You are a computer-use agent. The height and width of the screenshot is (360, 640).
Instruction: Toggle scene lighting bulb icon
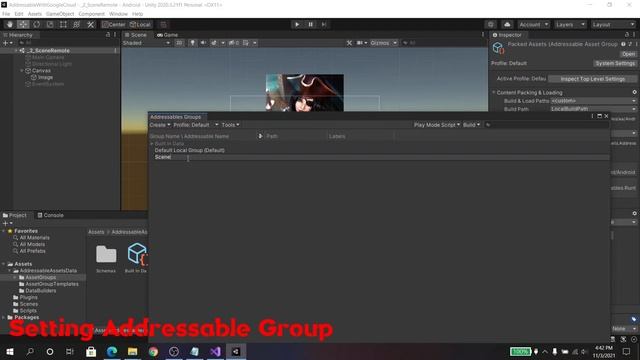(192, 43)
